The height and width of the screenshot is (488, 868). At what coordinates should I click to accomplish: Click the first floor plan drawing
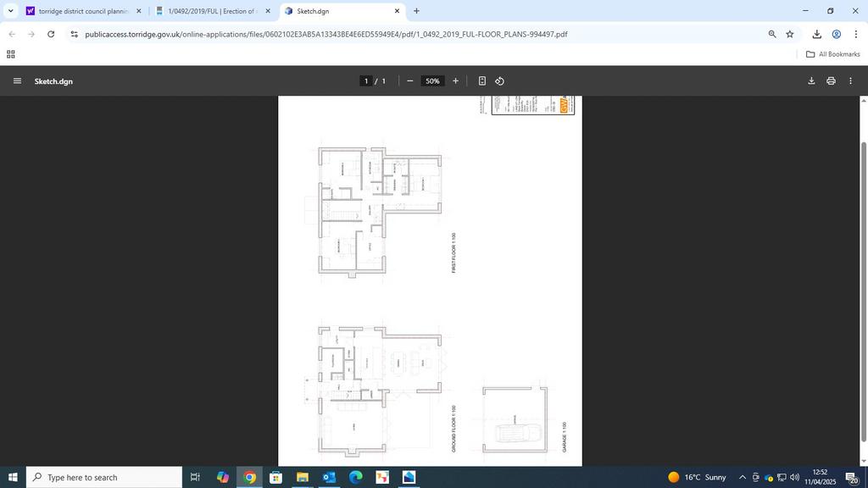tap(380, 213)
